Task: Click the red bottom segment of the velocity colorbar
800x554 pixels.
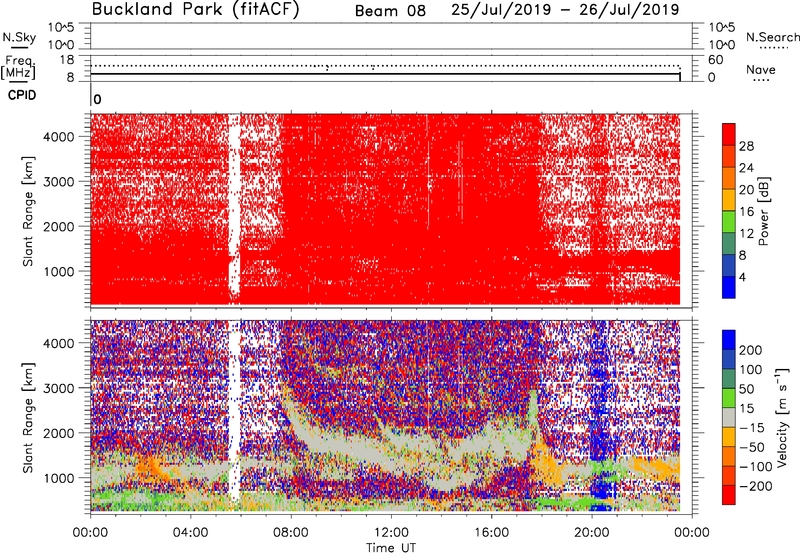Action: tap(729, 495)
